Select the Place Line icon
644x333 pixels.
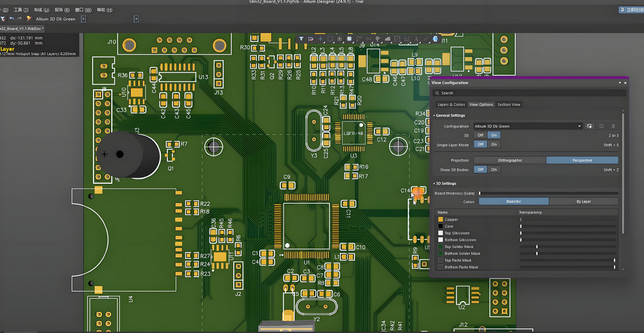pos(426,39)
